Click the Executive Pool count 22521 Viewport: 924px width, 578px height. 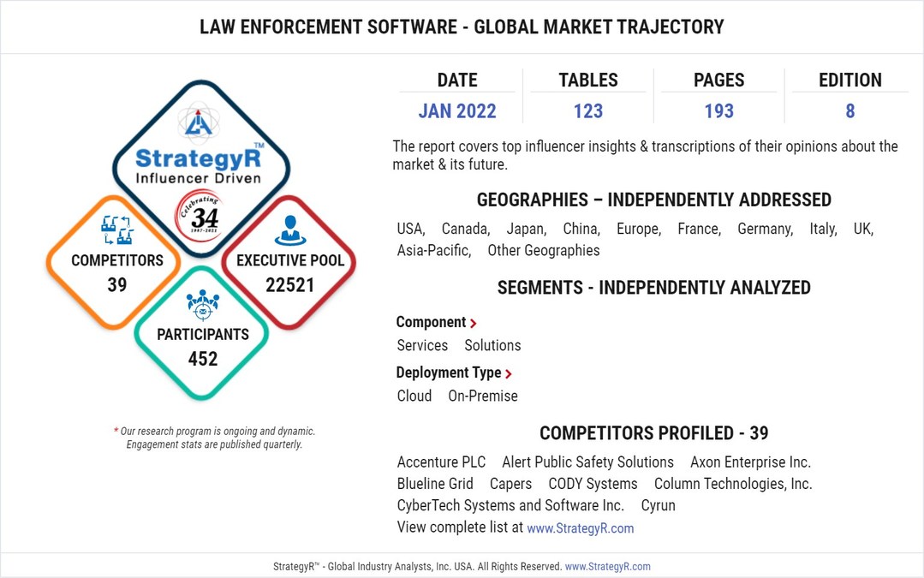pyautogui.click(x=290, y=285)
